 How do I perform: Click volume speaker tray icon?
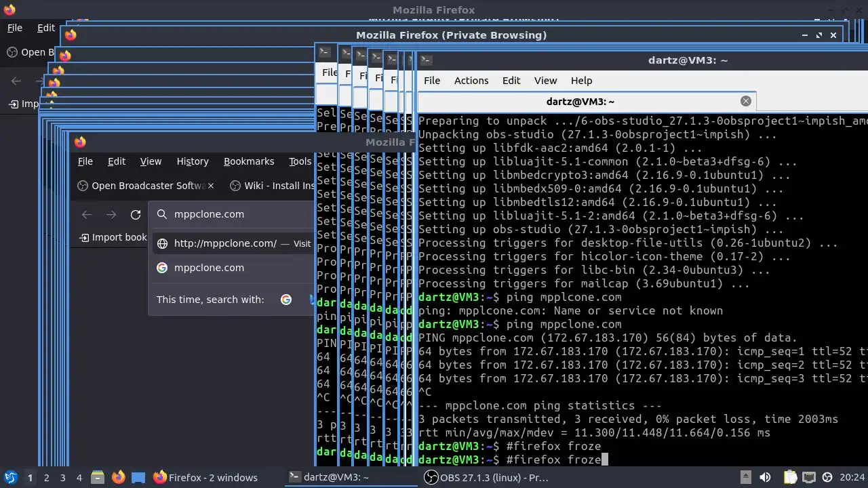coord(765,477)
